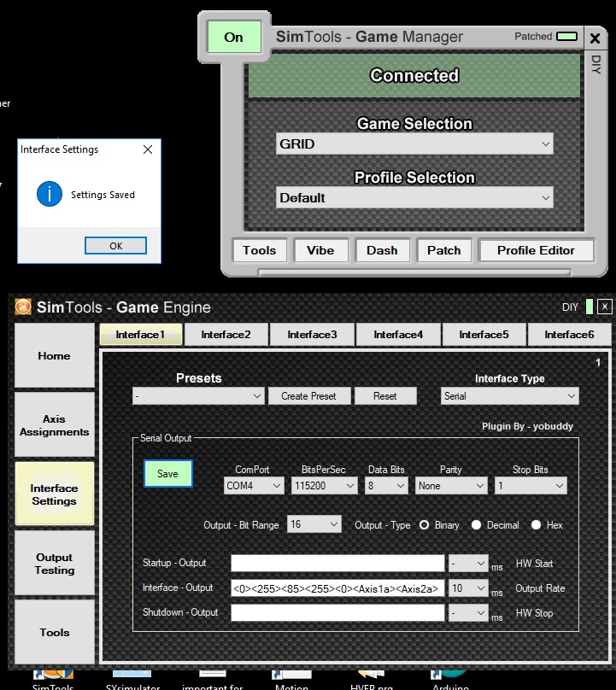Click the Reset button
The height and width of the screenshot is (690, 616).
(385, 396)
